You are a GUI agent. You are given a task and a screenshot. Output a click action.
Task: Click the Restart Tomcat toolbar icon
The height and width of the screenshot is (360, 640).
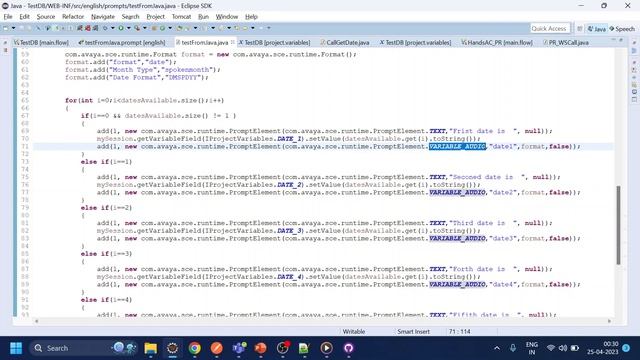point(96,28)
